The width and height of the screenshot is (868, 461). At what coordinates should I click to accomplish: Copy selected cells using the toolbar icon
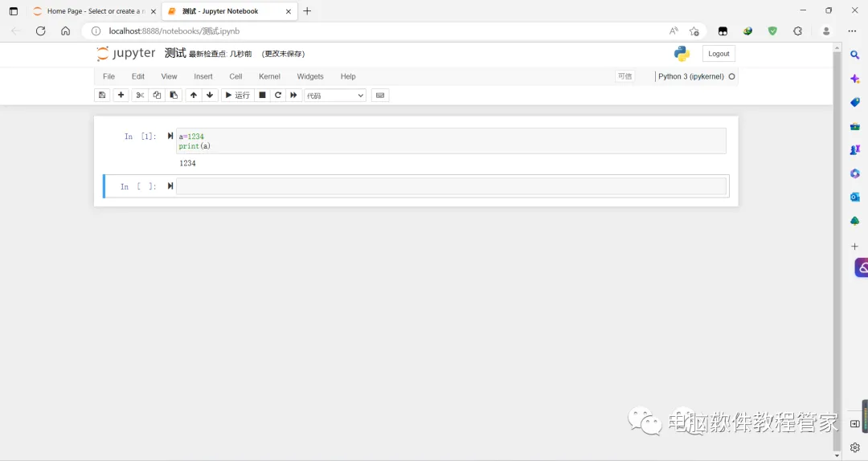157,96
